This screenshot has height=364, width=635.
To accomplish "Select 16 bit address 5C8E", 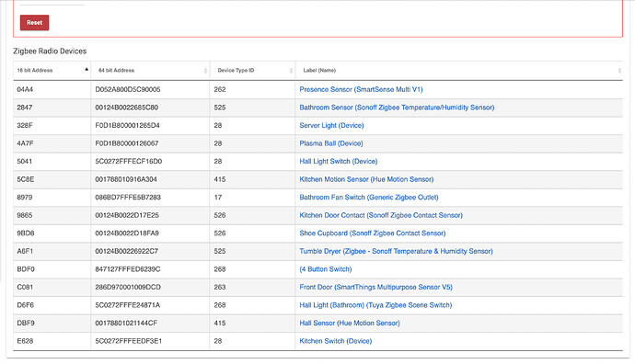I will 25,179.
